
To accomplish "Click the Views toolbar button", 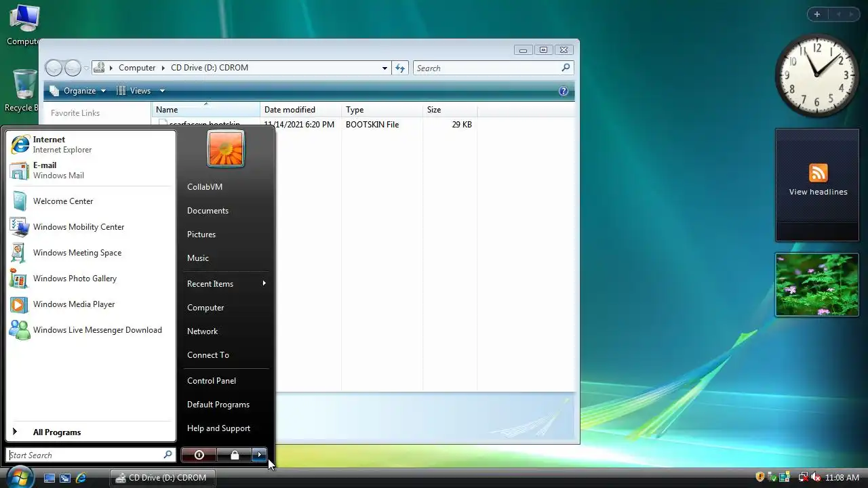I will [134, 91].
